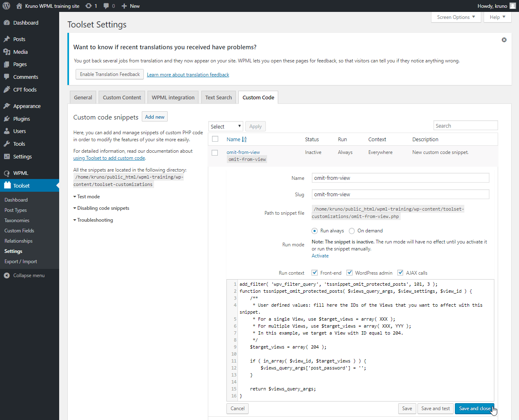Expand the Test mode section
Viewport: 519px width, 420px height.
[88, 196]
